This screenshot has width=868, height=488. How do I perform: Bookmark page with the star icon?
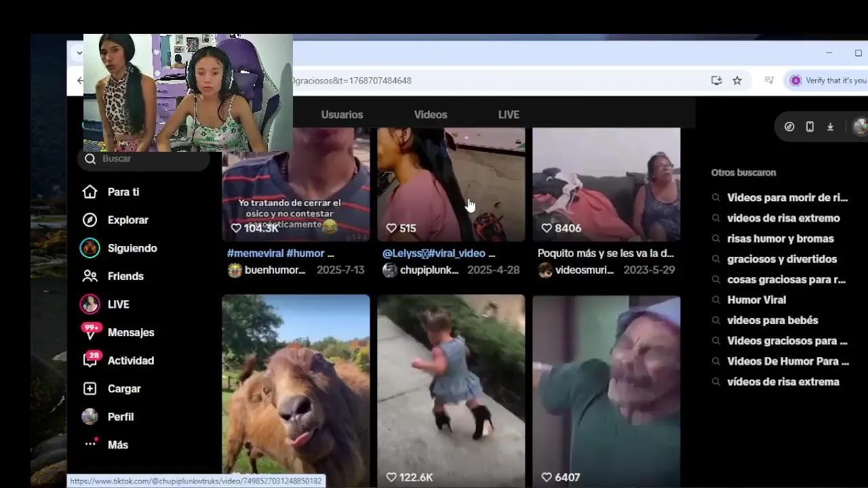click(x=737, y=80)
